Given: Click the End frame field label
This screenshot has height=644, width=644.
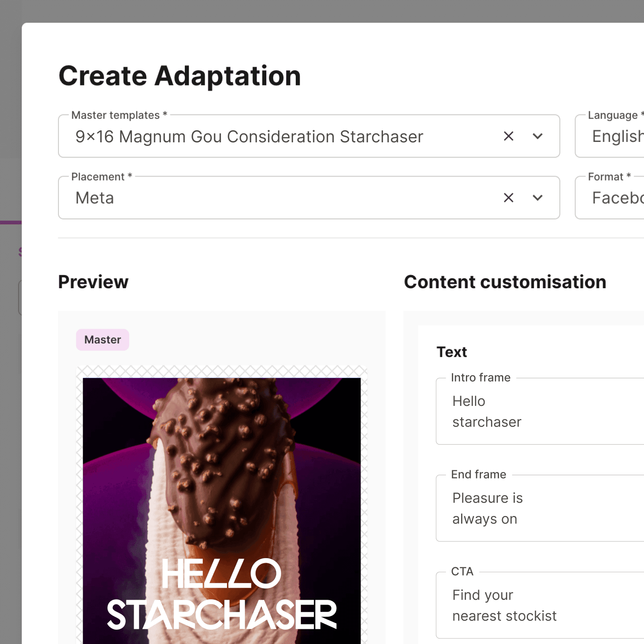Looking at the screenshot, I should point(477,474).
